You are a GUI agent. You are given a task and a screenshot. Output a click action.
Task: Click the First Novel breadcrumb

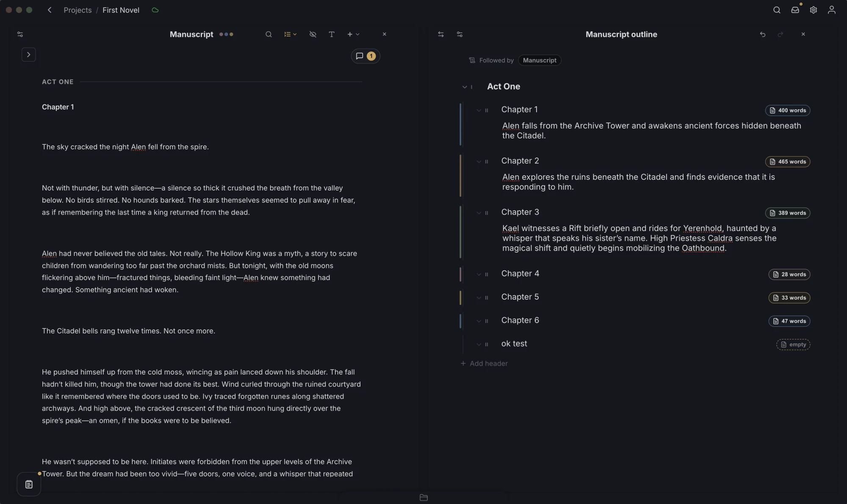(x=121, y=10)
